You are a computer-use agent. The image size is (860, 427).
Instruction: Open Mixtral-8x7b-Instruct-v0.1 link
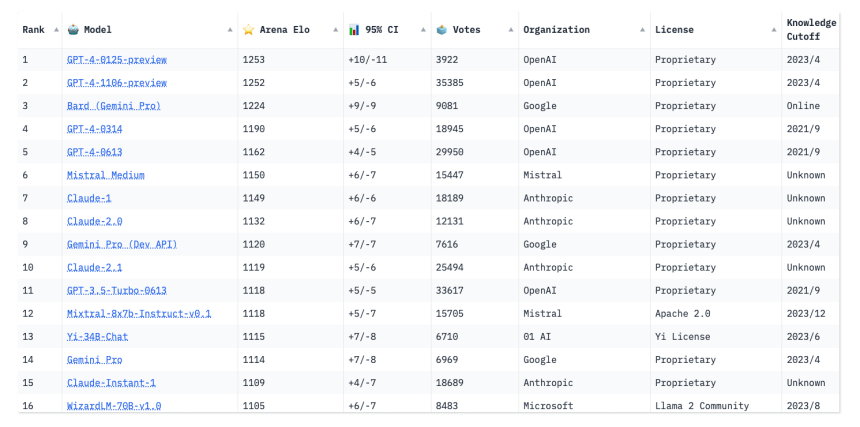tap(139, 314)
